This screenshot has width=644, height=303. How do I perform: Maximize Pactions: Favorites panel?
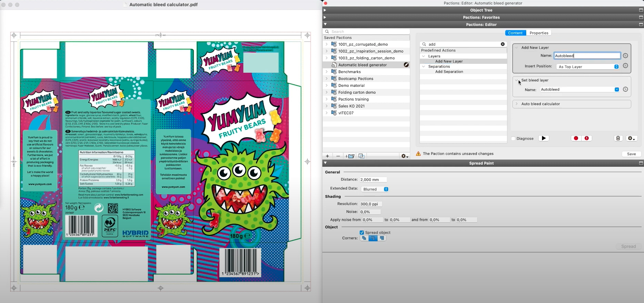pyautogui.click(x=641, y=18)
